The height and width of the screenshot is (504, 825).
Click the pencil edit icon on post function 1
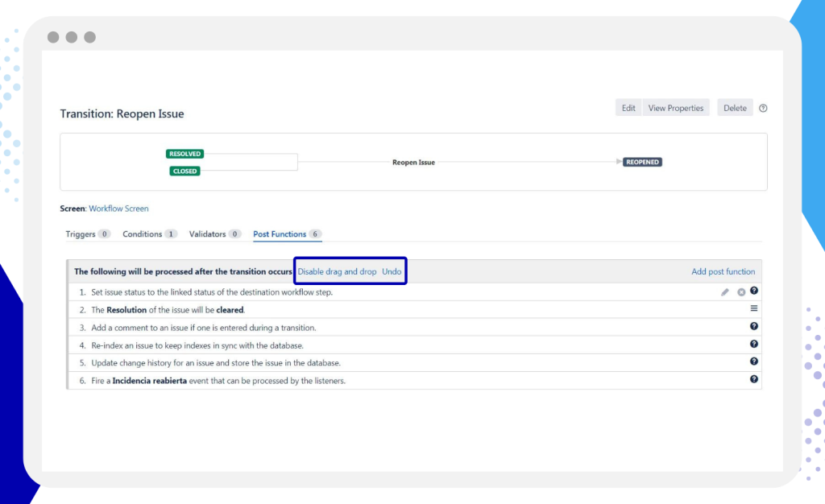(725, 292)
